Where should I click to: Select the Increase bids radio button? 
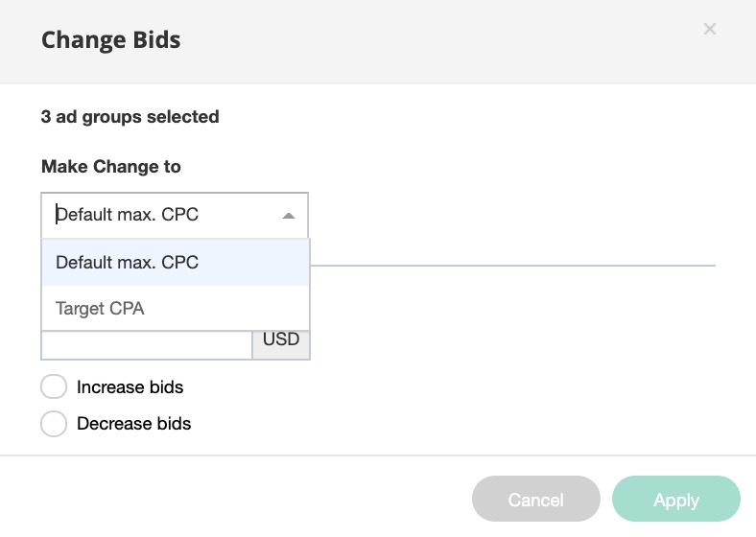click(x=54, y=387)
